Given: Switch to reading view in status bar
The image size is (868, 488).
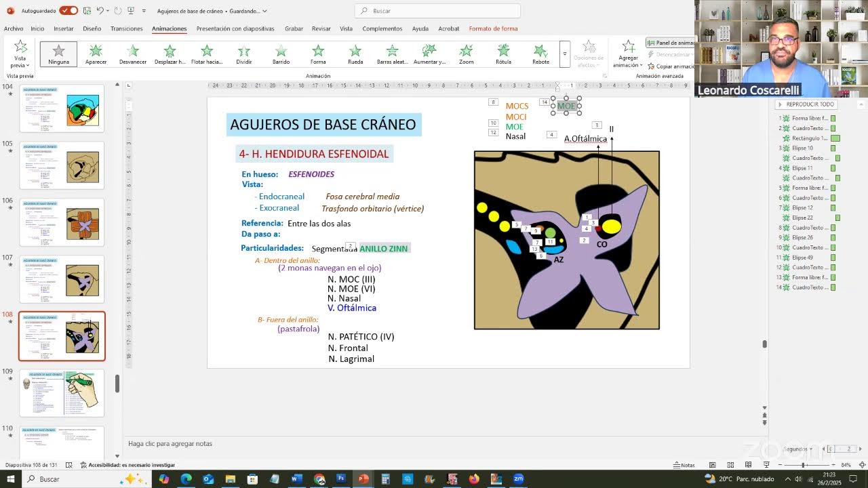Looking at the screenshot, I should coord(748,465).
